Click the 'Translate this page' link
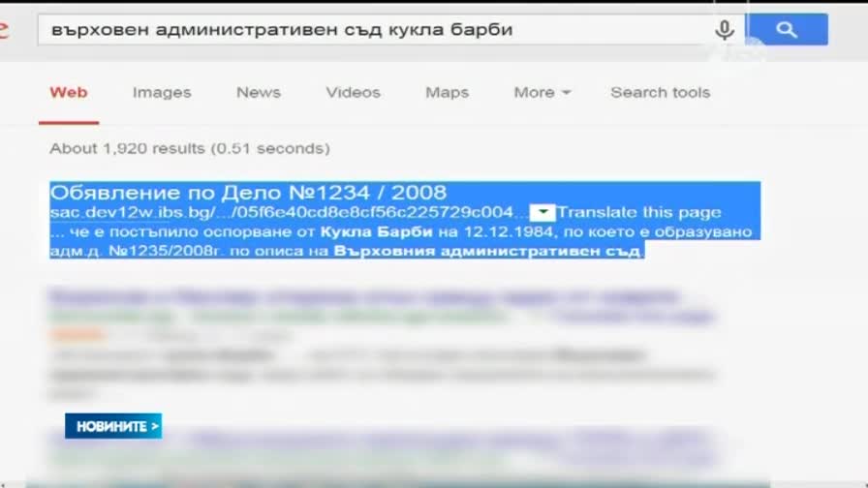Viewport: 868px width, 488px height. pyautogui.click(x=638, y=212)
